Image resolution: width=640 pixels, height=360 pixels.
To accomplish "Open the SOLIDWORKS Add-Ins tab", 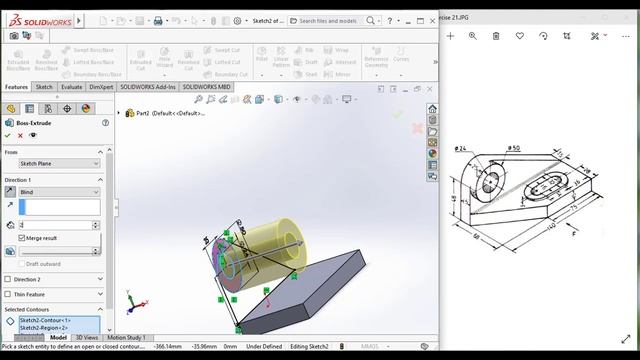I will [x=148, y=87].
